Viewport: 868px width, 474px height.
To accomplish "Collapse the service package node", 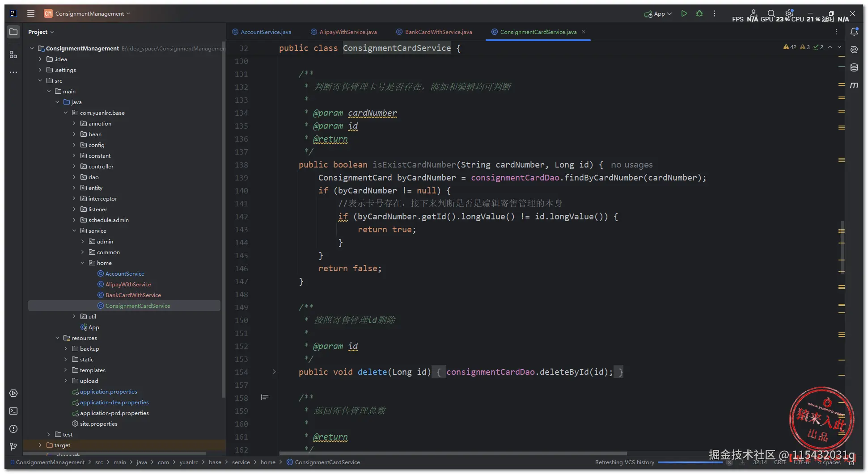I will (x=74, y=231).
